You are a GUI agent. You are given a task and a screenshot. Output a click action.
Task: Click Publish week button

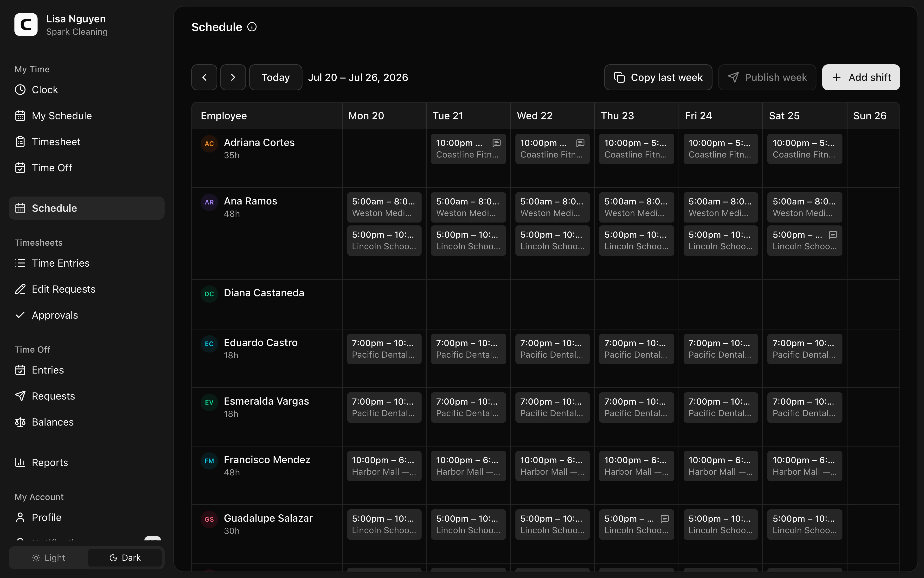pyautogui.click(x=767, y=77)
